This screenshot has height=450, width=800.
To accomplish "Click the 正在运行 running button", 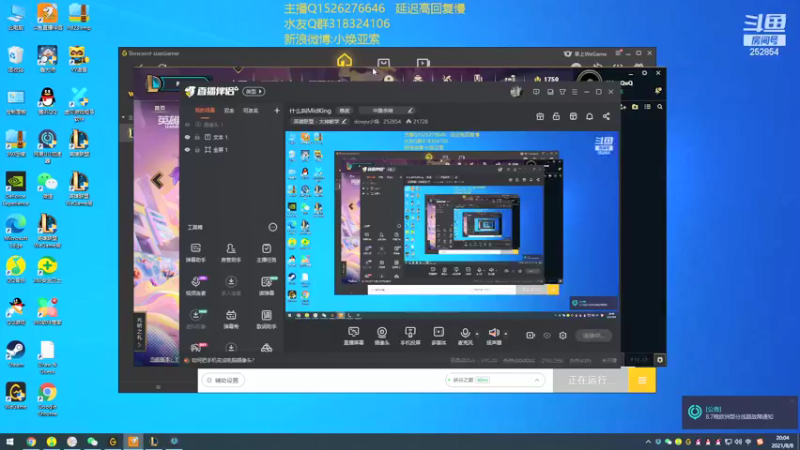I will [591, 380].
